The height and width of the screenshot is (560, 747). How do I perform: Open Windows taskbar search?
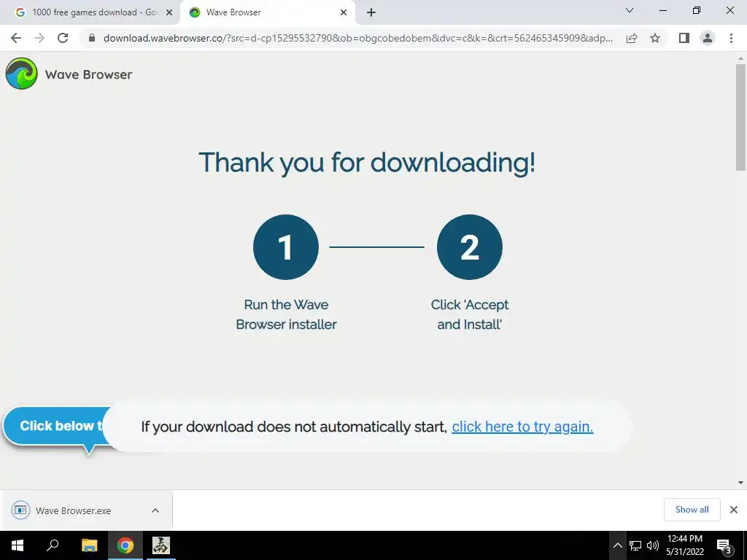pyautogui.click(x=53, y=545)
